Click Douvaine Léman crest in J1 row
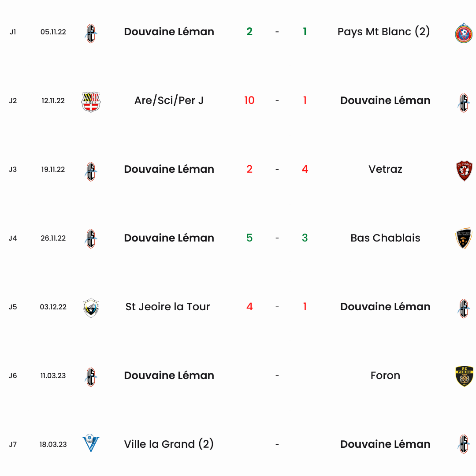This screenshot has width=476, height=476. click(x=91, y=33)
